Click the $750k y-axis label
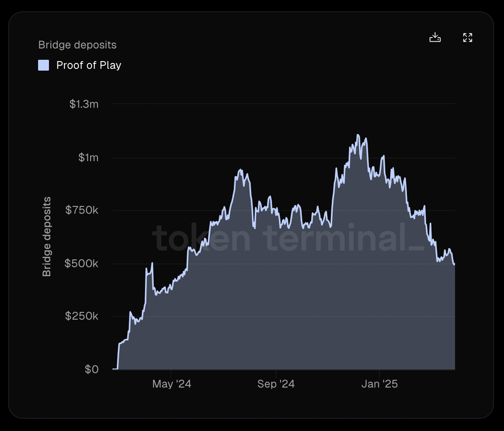Screen dimensions: 504x431 (x=82, y=210)
